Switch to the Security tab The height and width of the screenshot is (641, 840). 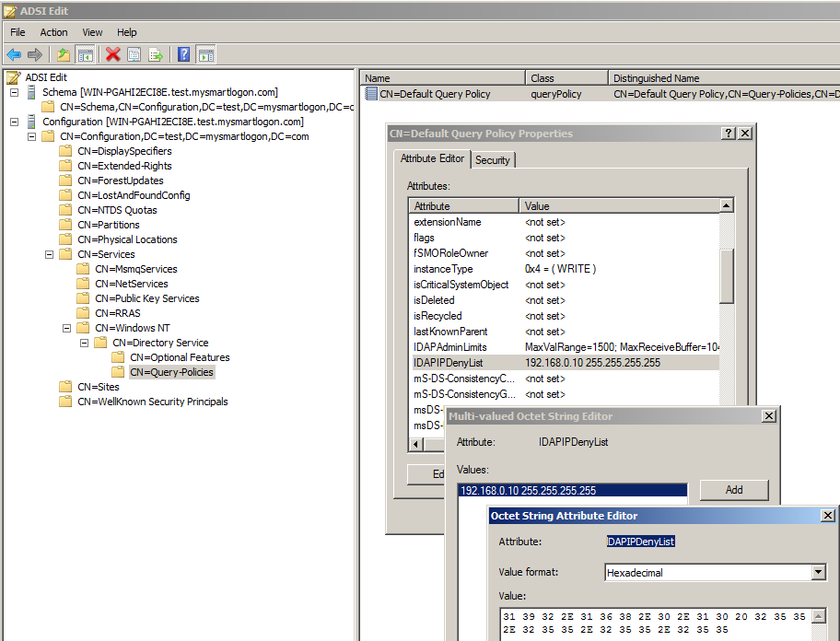(493, 160)
